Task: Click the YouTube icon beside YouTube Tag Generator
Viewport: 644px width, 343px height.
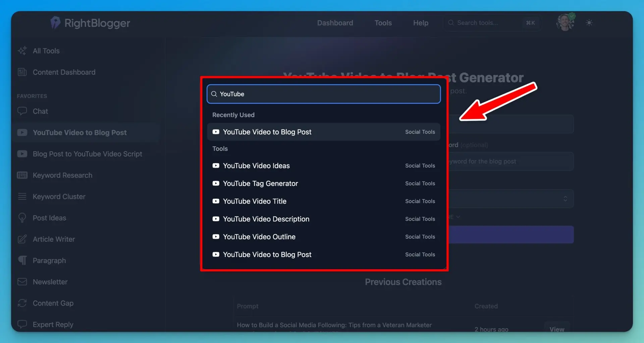Action: (216, 183)
